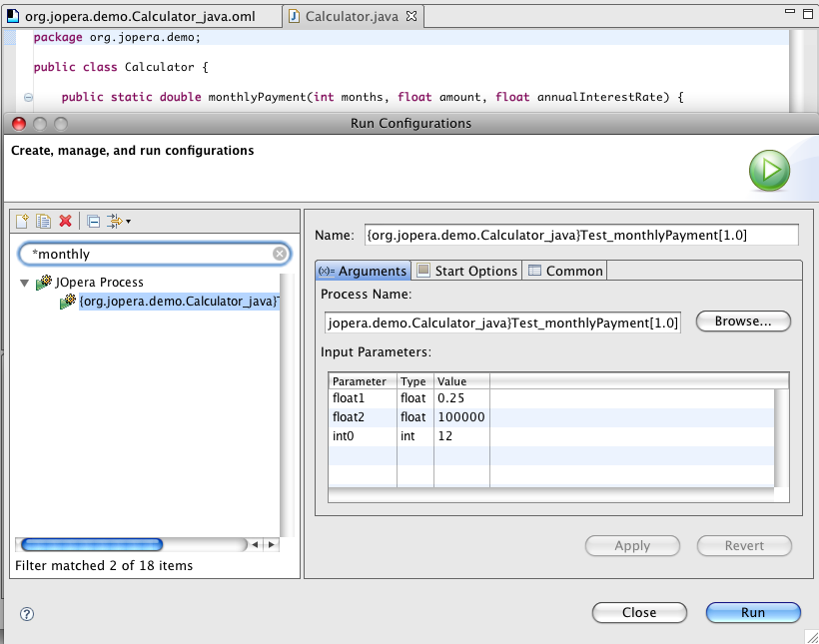This screenshot has width=819, height=644.
Task: Switch to the Start Options tab
Action: 467,271
